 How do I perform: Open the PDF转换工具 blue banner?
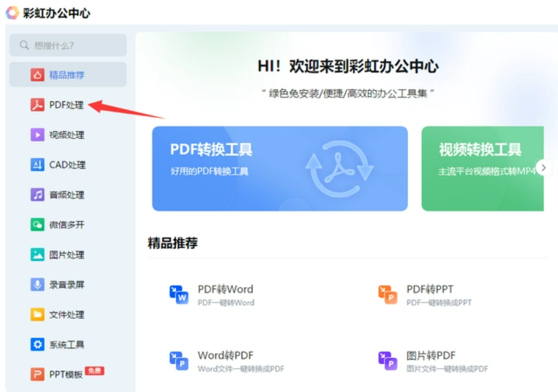coord(280,168)
